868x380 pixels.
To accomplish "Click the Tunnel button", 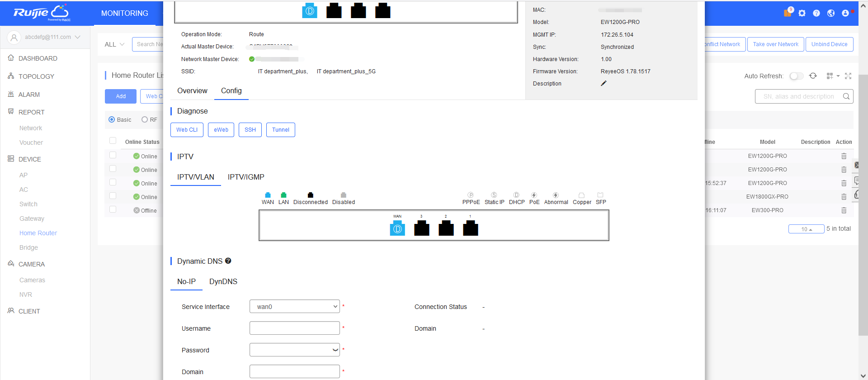I will click(281, 130).
